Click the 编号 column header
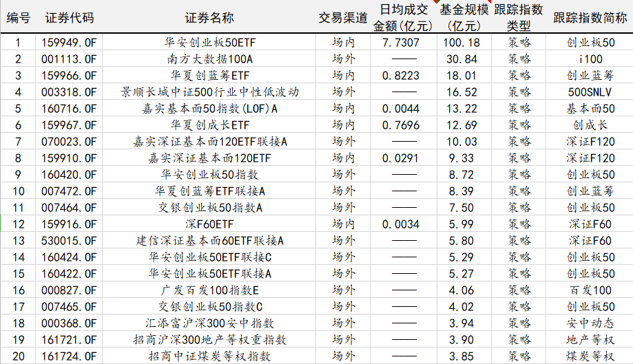 pyautogui.click(x=18, y=18)
